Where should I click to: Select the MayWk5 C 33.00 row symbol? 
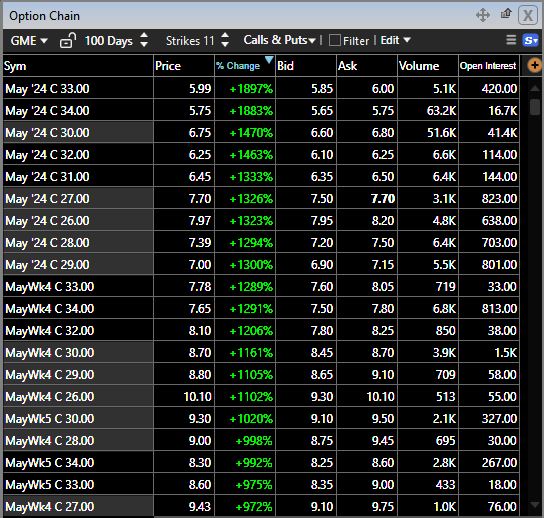(50, 485)
